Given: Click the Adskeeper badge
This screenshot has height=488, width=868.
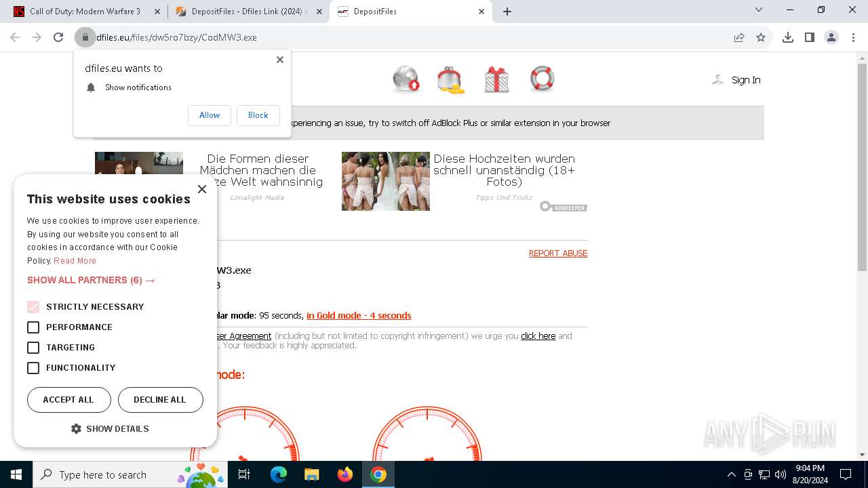Looking at the screenshot, I should (x=564, y=207).
